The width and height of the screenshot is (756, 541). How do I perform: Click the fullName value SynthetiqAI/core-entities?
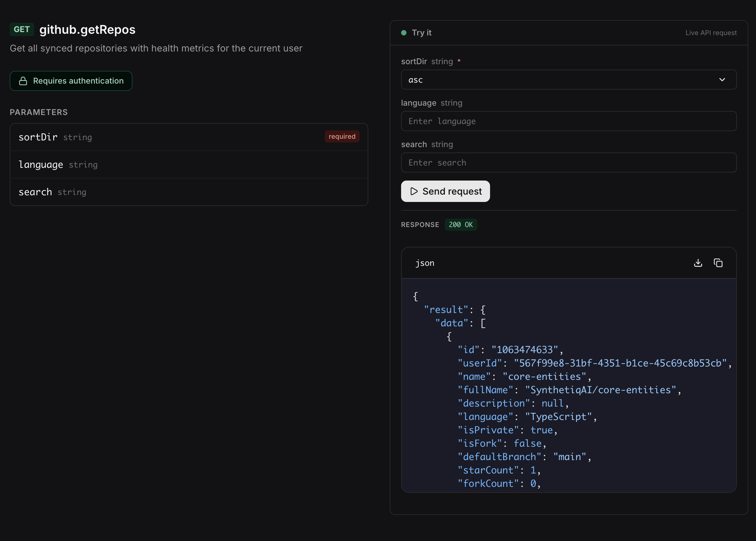click(x=601, y=390)
